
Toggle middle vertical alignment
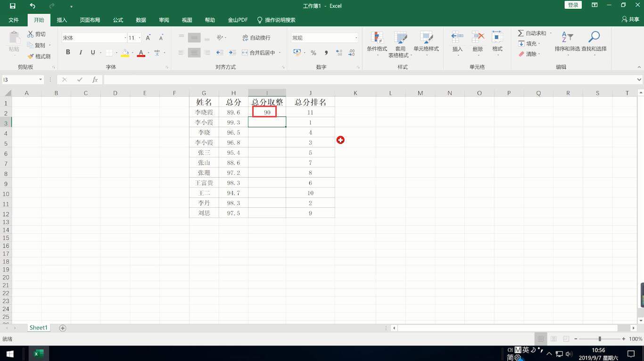(x=194, y=38)
